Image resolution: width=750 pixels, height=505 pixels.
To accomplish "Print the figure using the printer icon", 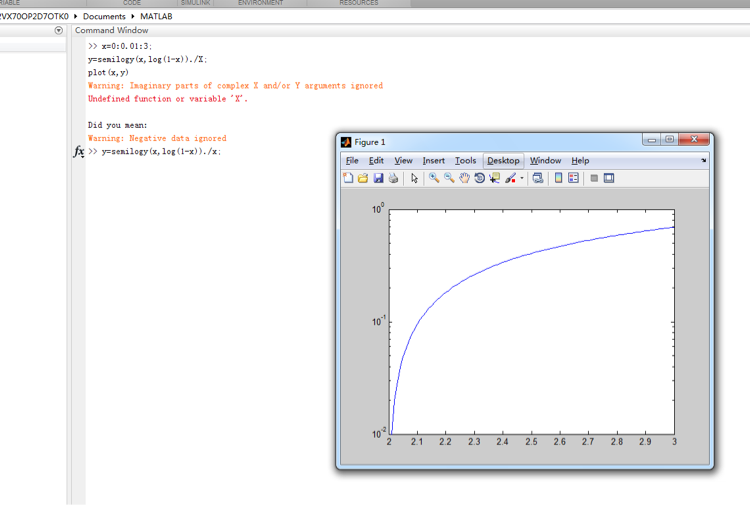I will pyautogui.click(x=393, y=178).
